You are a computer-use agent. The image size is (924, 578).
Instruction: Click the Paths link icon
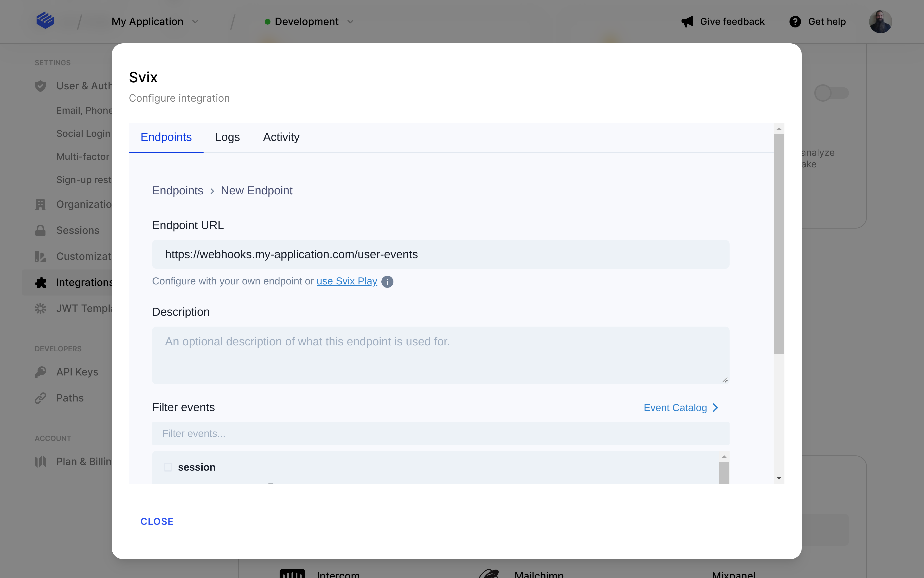click(40, 398)
